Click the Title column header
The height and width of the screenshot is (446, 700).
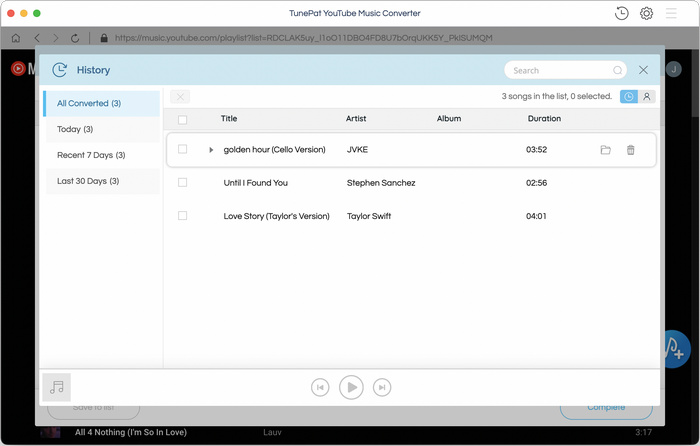pos(229,119)
